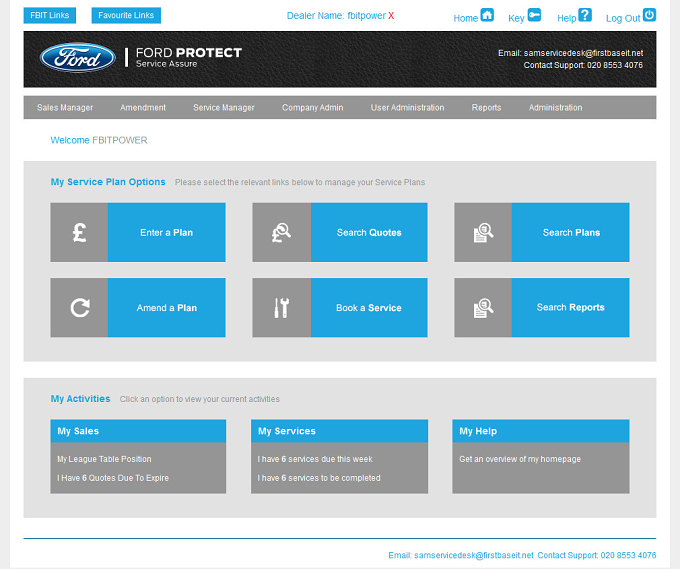Click the Key icon in header

(534, 15)
